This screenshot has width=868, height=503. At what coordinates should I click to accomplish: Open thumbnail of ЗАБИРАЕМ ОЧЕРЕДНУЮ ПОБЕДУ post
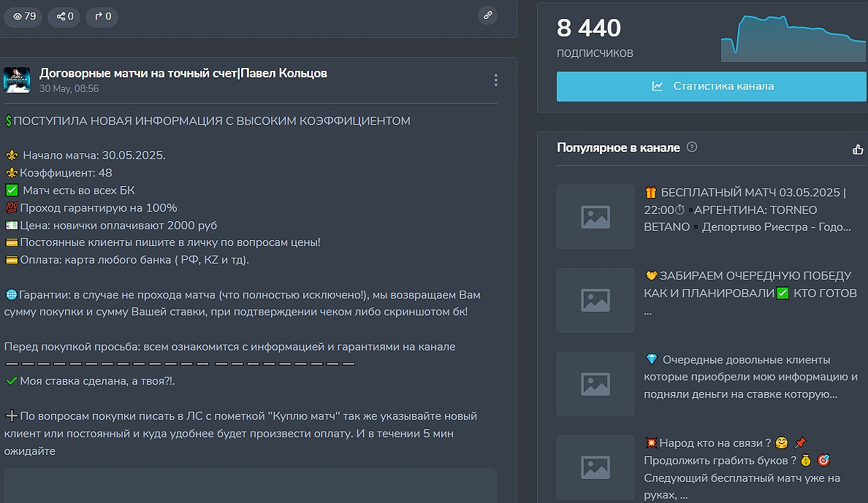tap(595, 300)
